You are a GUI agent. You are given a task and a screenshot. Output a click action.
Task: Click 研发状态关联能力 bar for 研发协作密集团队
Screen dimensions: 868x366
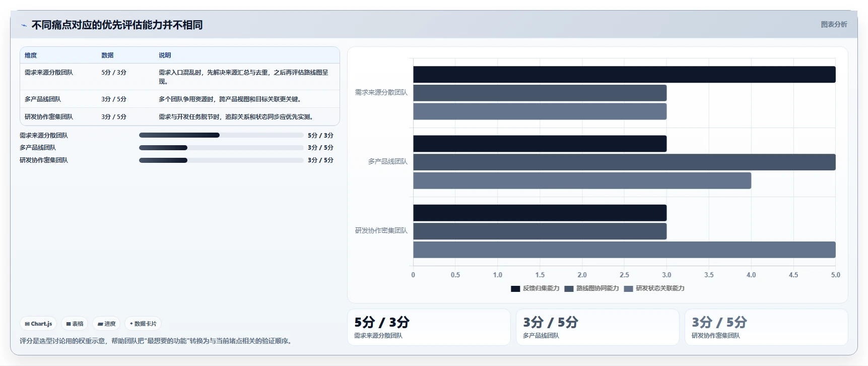[624, 250]
